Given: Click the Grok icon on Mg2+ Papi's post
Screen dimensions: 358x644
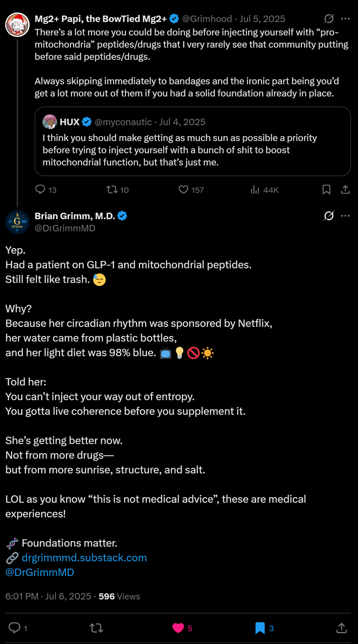Looking at the screenshot, I should point(328,19).
